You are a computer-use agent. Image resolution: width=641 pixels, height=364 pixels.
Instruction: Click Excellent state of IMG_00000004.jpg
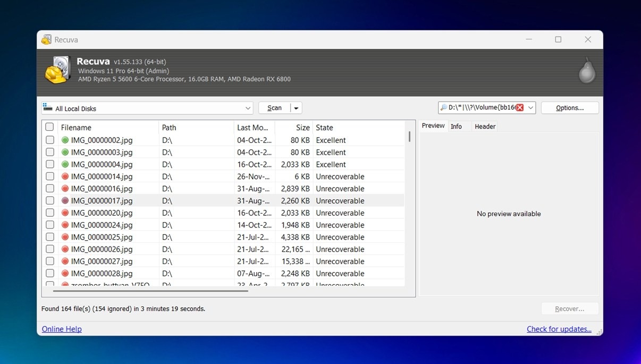[331, 164]
